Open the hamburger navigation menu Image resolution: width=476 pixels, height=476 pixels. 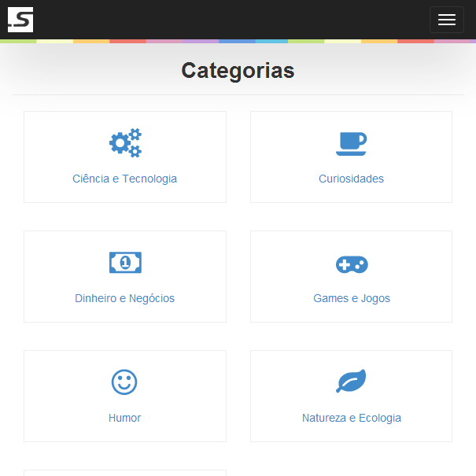(x=447, y=20)
